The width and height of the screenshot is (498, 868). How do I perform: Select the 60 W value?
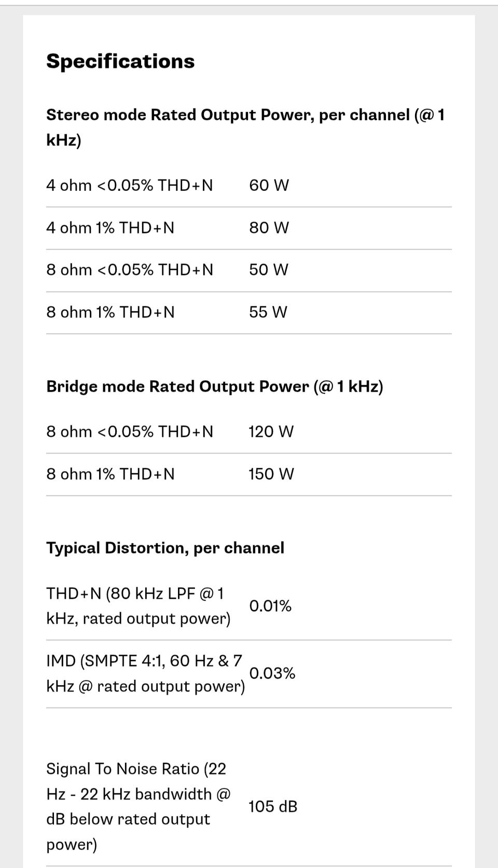click(x=269, y=185)
